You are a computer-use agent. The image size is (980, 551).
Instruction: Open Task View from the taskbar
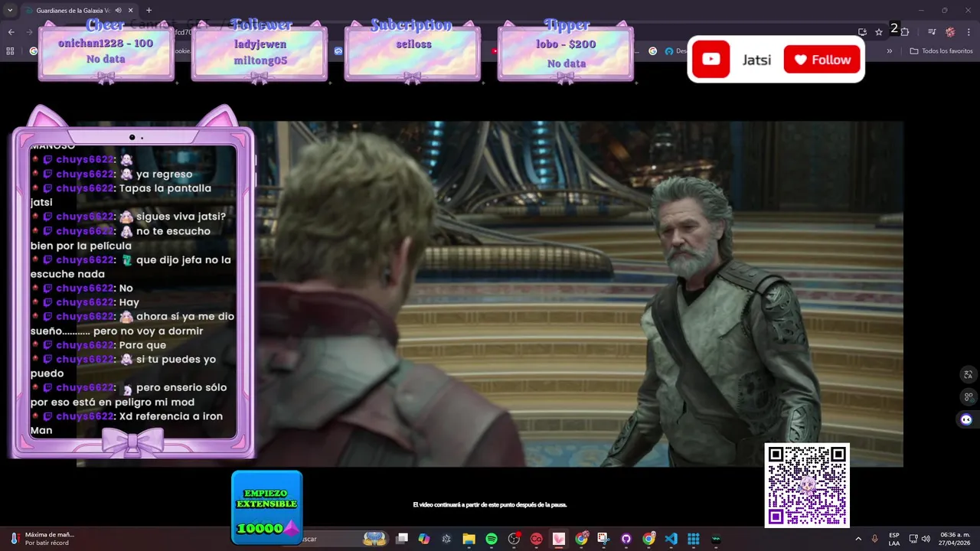click(x=402, y=539)
